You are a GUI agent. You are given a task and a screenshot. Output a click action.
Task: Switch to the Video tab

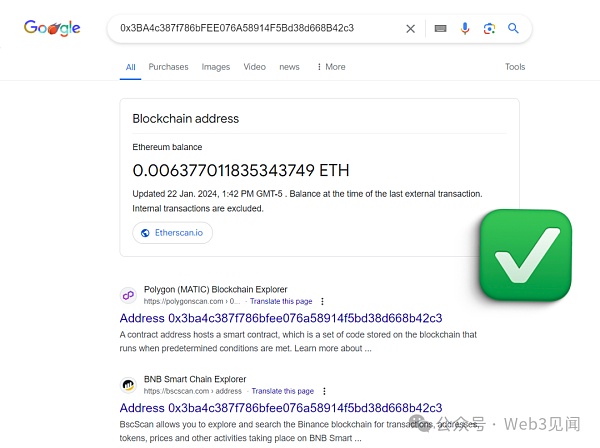coord(254,67)
